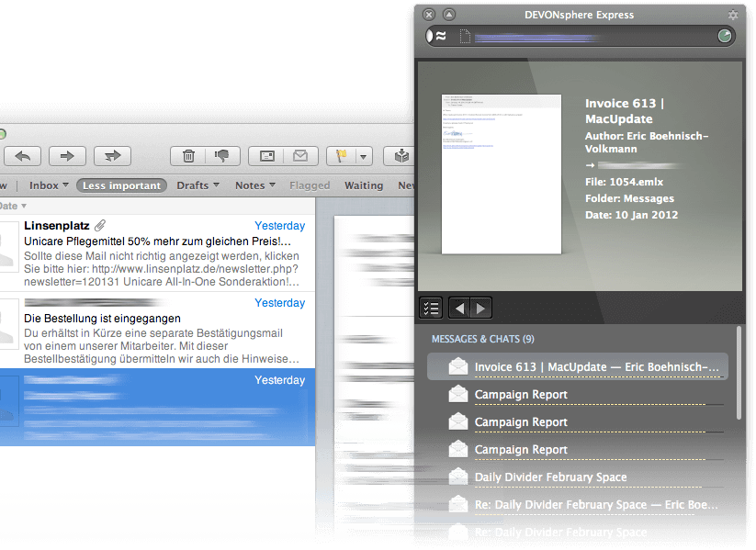Viewport: 756px width, 550px height.
Task: Open the Notes mailbox dropdown
Action: [x=254, y=185]
